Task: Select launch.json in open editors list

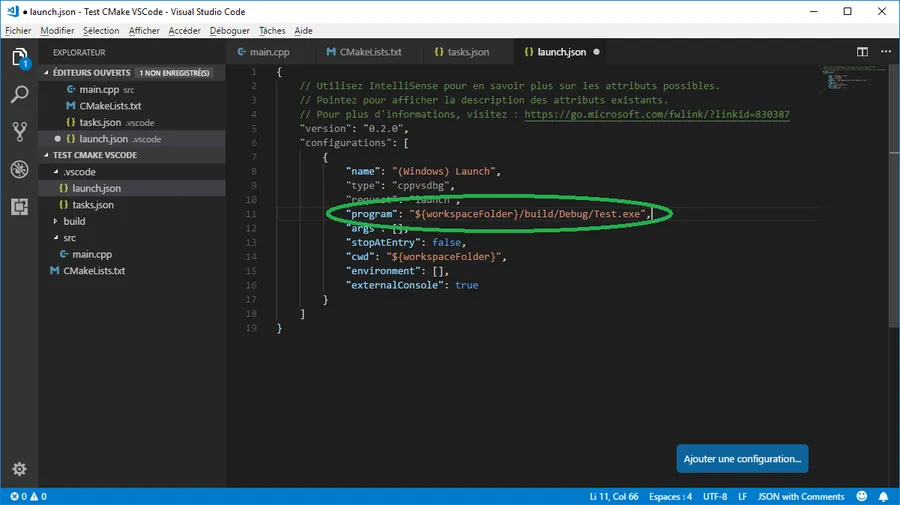Action: (x=132, y=139)
